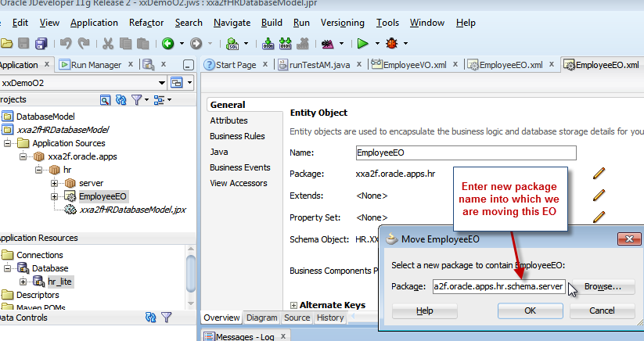The width and height of the screenshot is (644, 341).
Task: Click the green Back navigation arrow
Action: pos(167,43)
